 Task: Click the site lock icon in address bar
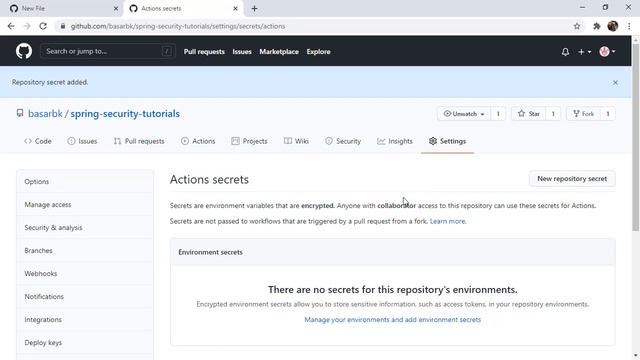62,26
